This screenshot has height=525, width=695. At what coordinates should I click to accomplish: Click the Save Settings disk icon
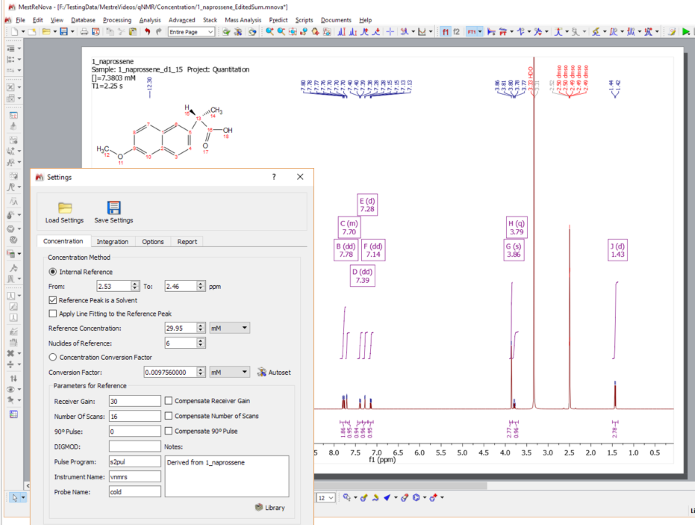click(x=114, y=208)
